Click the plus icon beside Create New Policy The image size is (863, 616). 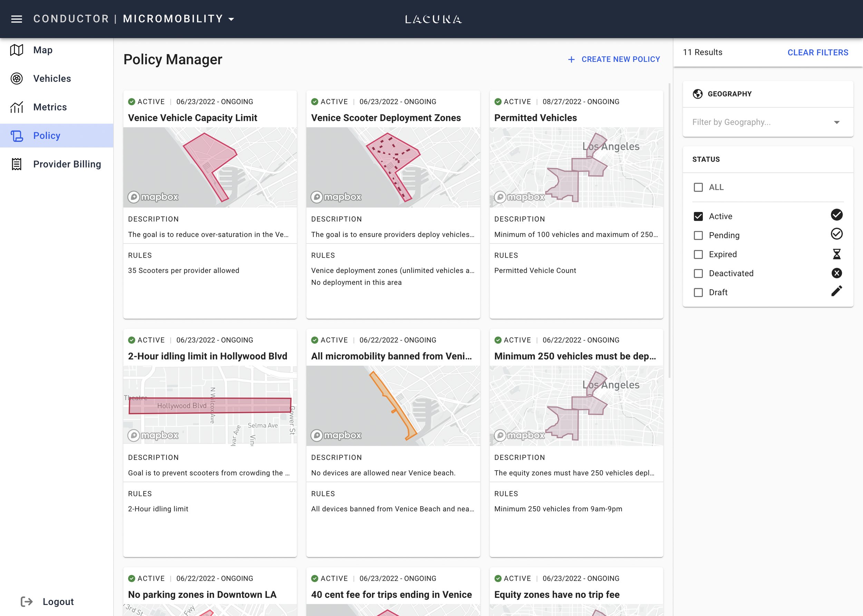click(x=571, y=59)
